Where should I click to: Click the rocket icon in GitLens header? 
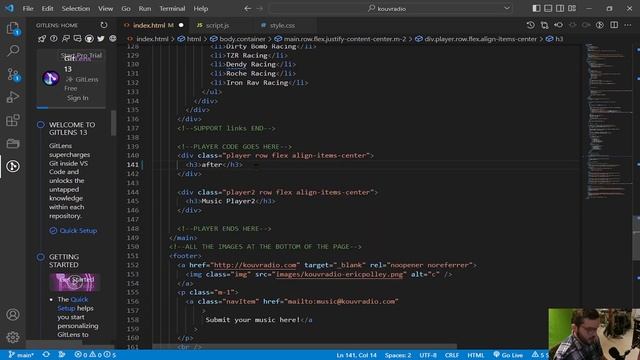[x=42, y=39]
